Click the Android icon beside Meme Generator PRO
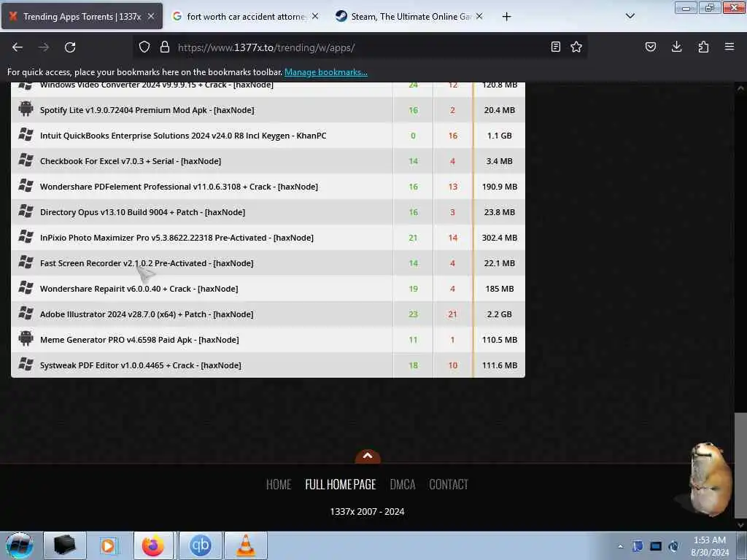The width and height of the screenshot is (747, 560). (x=26, y=338)
